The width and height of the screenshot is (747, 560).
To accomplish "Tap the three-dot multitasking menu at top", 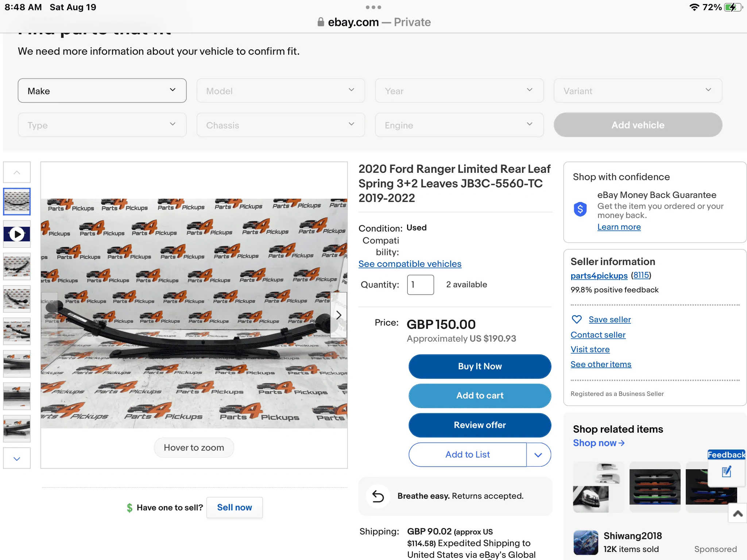I will coord(373,7).
